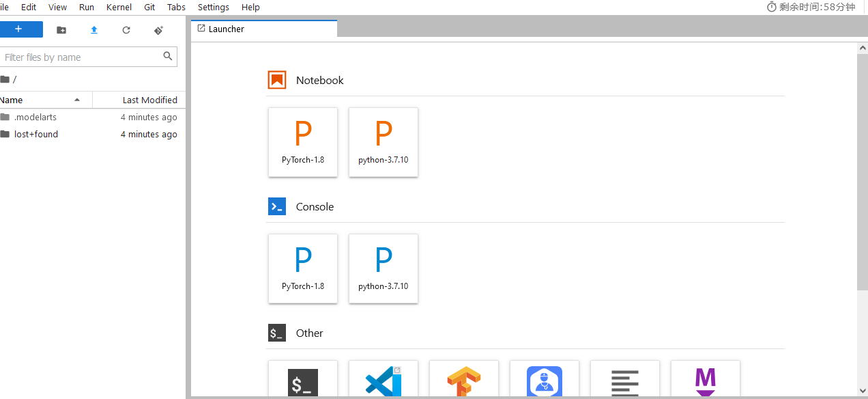
Task: Open the Kernel menu
Action: pyautogui.click(x=119, y=7)
